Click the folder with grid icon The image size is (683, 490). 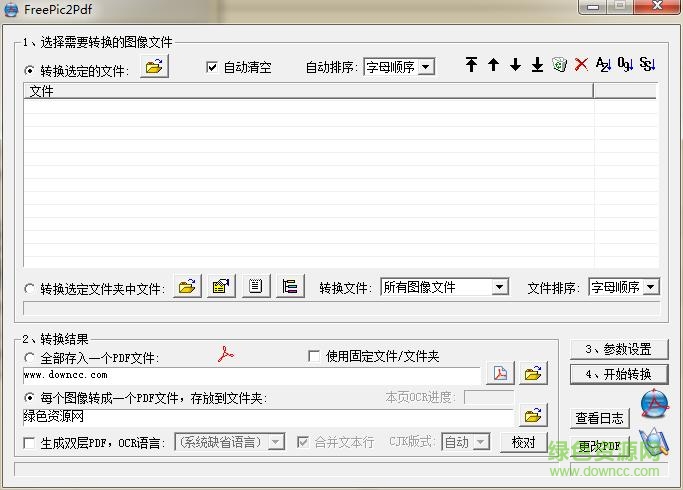click(221, 286)
